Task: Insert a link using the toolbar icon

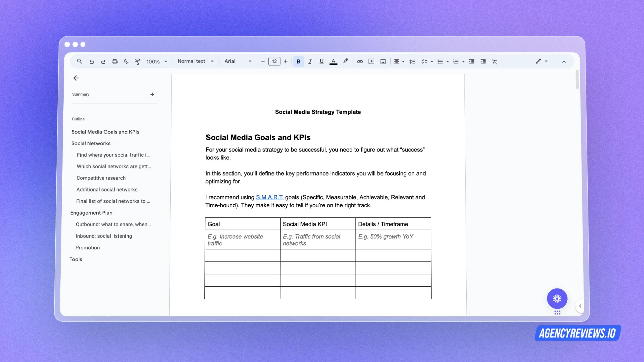Action: (360, 61)
